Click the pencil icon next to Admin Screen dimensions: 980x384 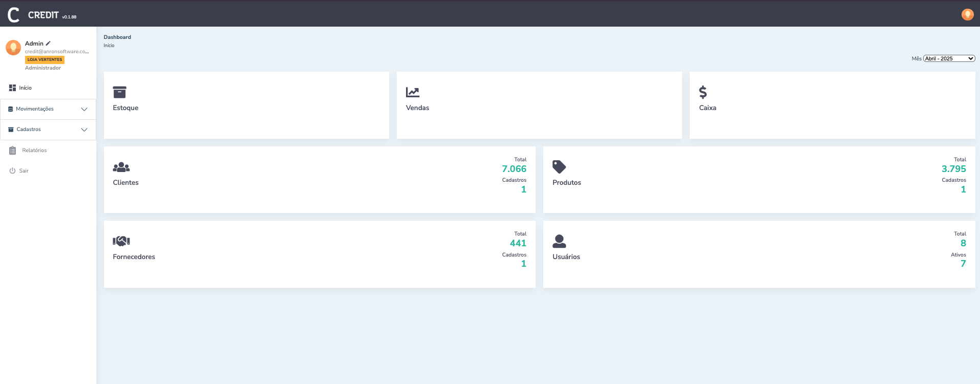pos(48,44)
